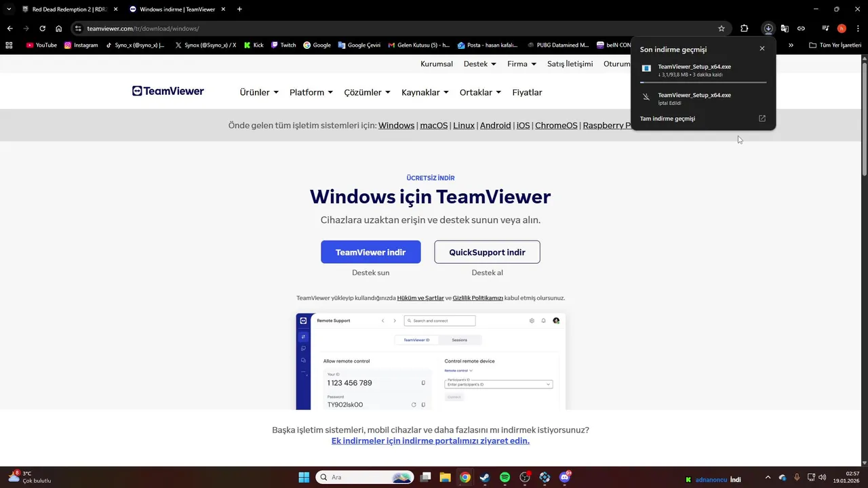Image resolution: width=868 pixels, height=488 pixels.
Task: Open Task View from the taskbar
Action: coord(425,477)
